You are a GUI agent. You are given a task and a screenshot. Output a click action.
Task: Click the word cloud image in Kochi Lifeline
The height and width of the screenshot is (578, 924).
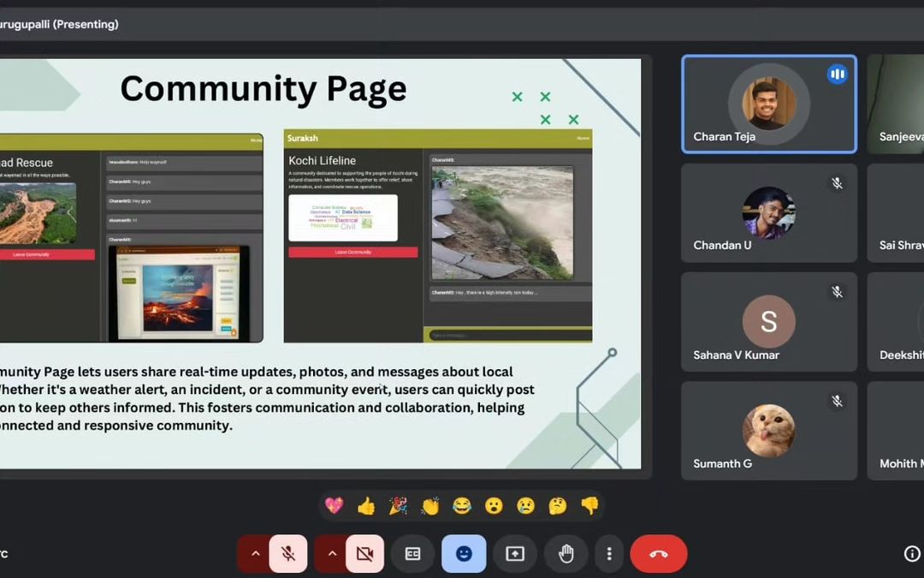pos(343,217)
